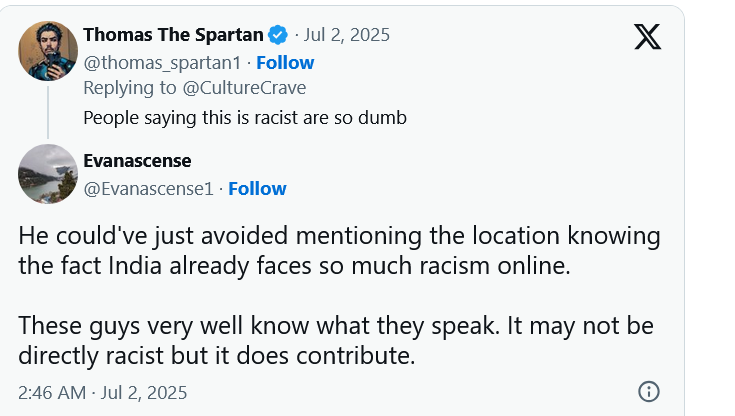735x416 pixels.
Task: Click the paragraph starting 'These guys very well know'
Action: click(340, 342)
